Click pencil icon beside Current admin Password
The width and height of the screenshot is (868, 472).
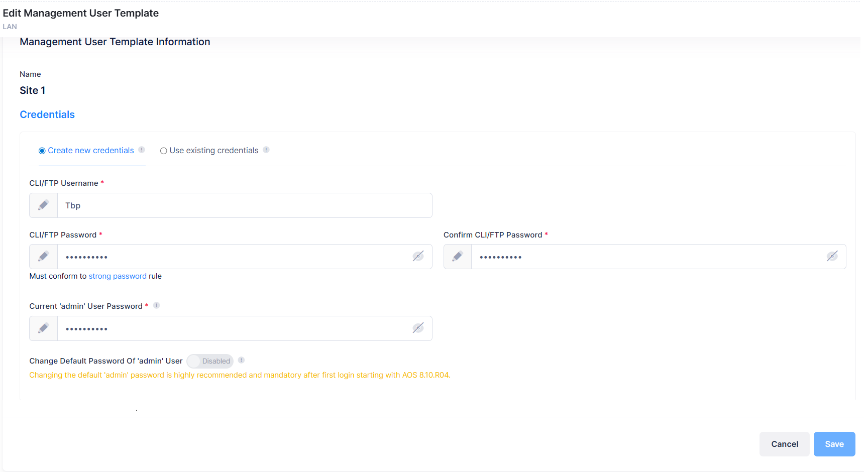click(44, 328)
